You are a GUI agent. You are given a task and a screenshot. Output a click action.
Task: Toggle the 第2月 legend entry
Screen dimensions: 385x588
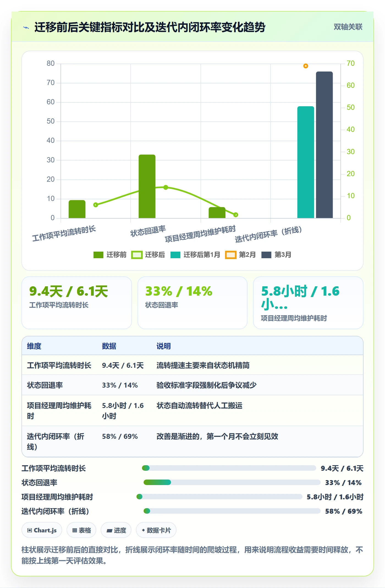[x=240, y=255]
